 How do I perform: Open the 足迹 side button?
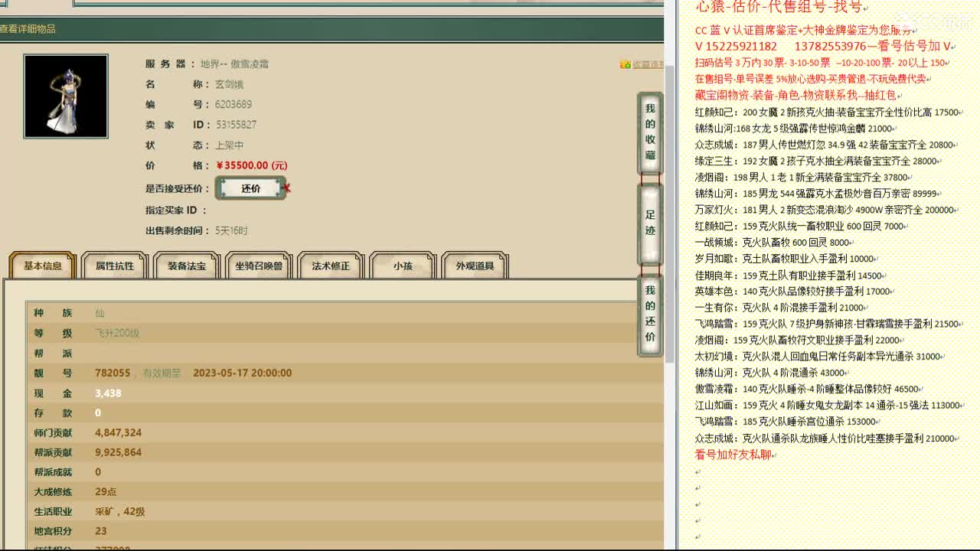click(x=650, y=223)
